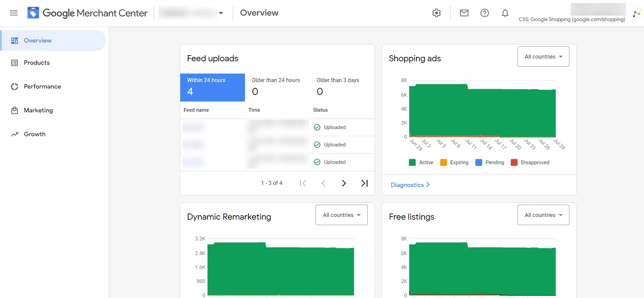Image resolution: width=644 pixels, height=298 pixels.
Task: Click the green Active legend swatch
Action: point(412,162)
